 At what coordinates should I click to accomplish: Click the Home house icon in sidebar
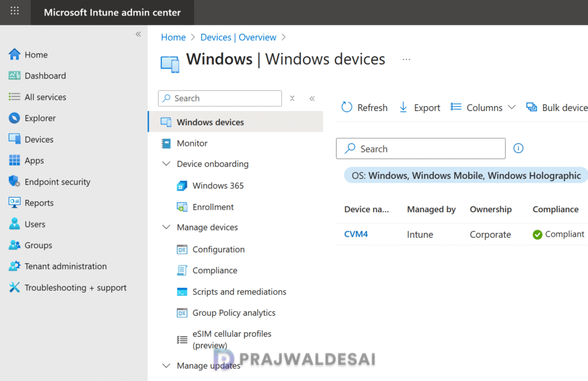[14, 55]
